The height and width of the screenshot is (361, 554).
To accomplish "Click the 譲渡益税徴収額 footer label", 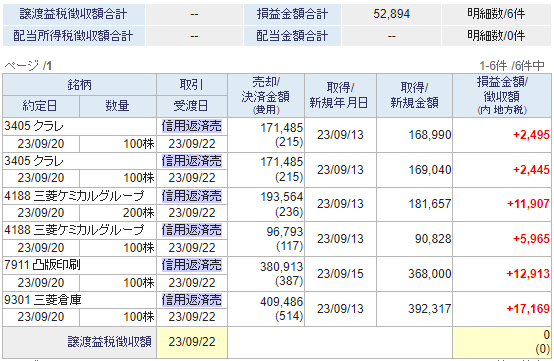I will click(x=110, y=342).
